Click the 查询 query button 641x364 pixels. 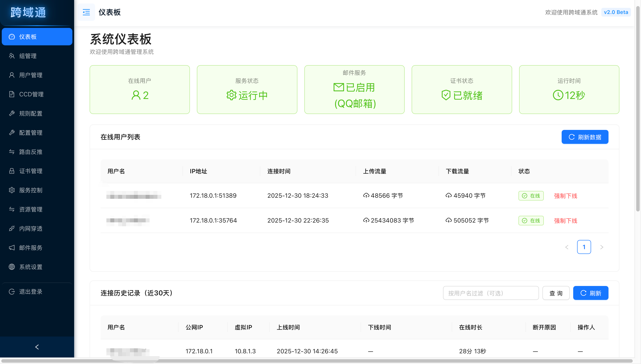[x=556, y=293]
